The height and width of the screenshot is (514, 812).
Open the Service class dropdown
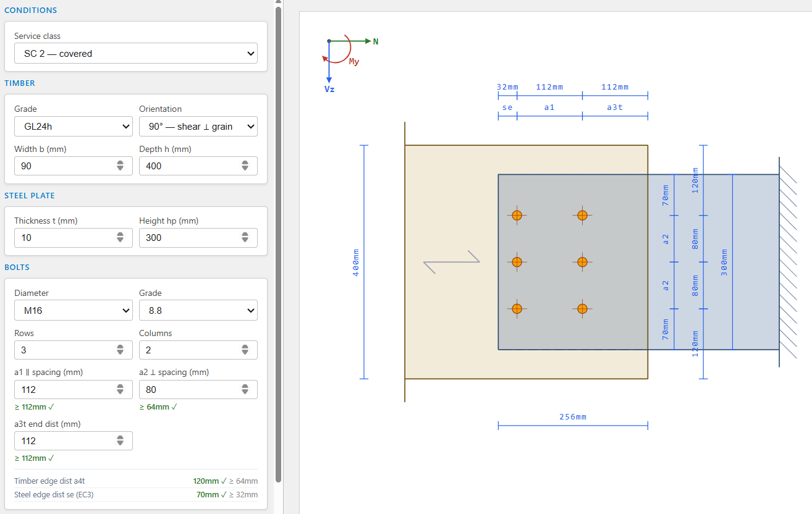coord(136,53)
